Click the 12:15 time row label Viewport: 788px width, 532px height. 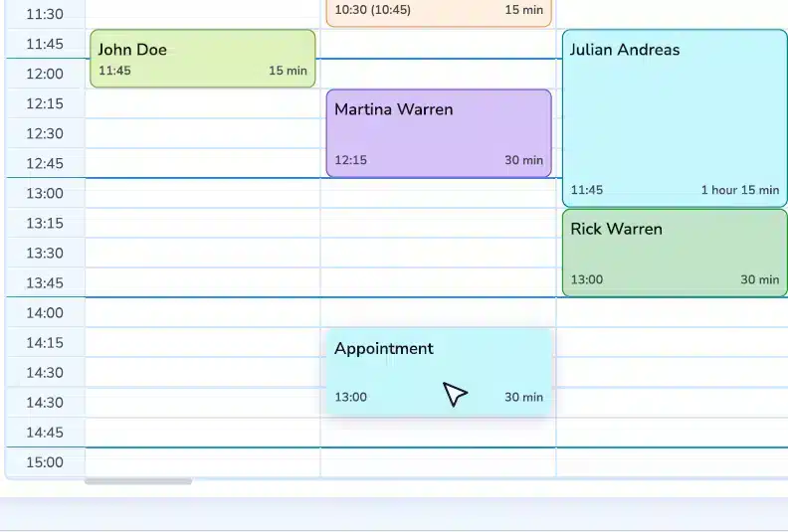pos(45,103)
